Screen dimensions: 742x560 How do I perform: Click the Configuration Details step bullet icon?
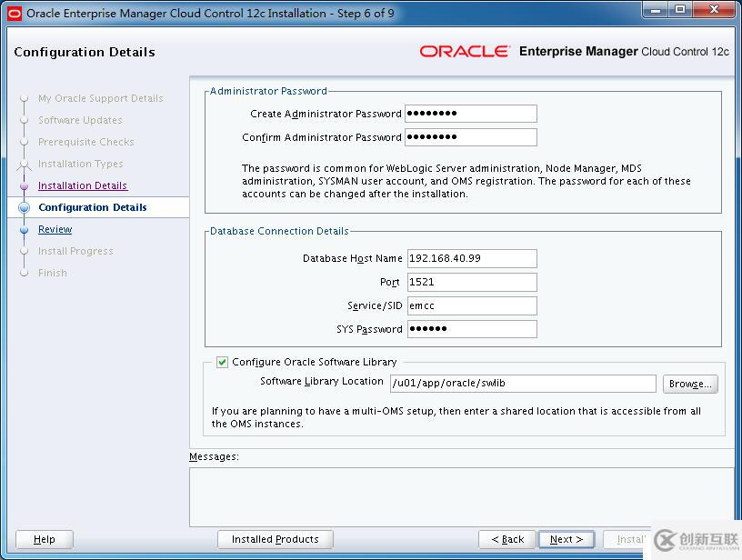[24, 208]
